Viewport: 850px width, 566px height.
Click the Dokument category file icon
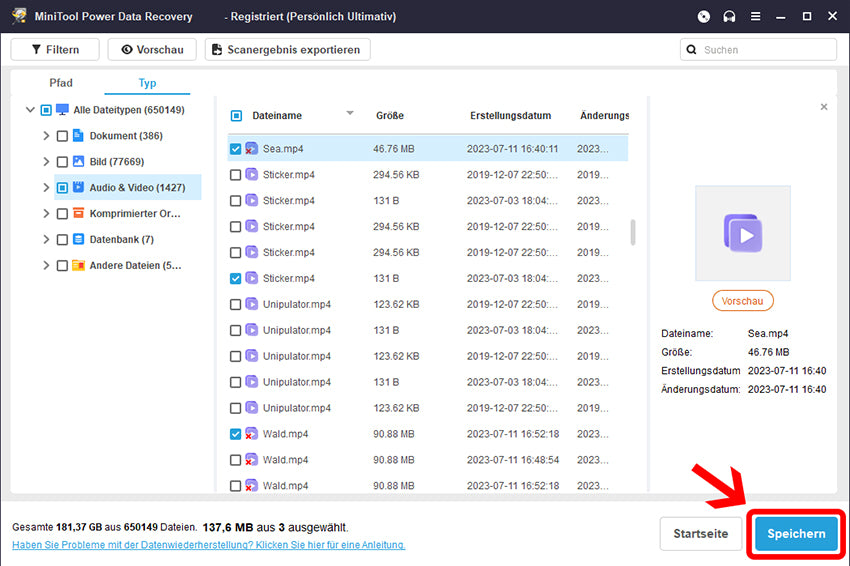[x=78, y=136]
